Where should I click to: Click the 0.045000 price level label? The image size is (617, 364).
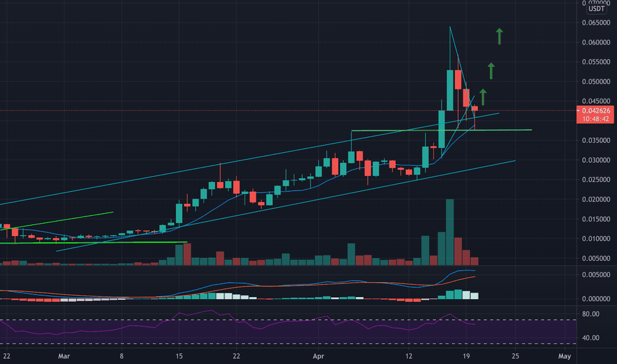point(596,101)
